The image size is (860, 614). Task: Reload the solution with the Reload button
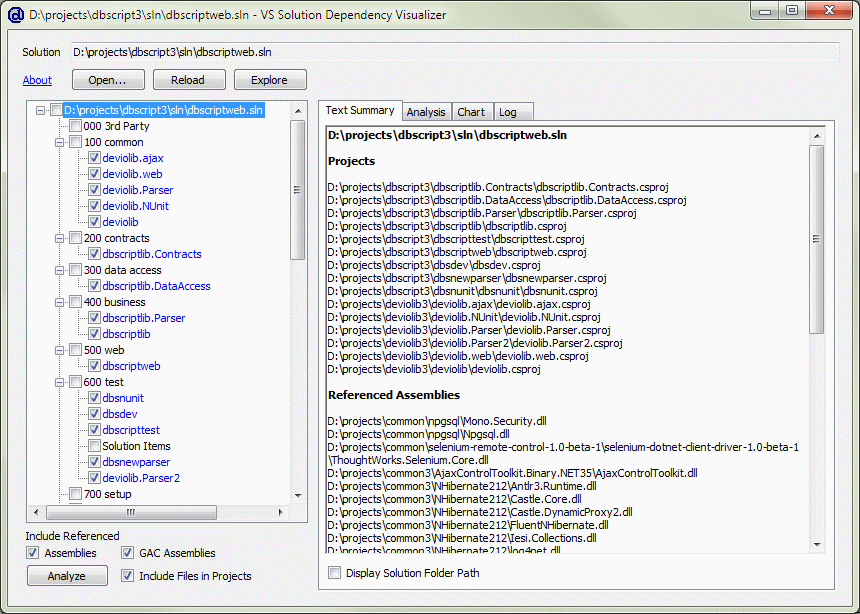pos(189,80)
